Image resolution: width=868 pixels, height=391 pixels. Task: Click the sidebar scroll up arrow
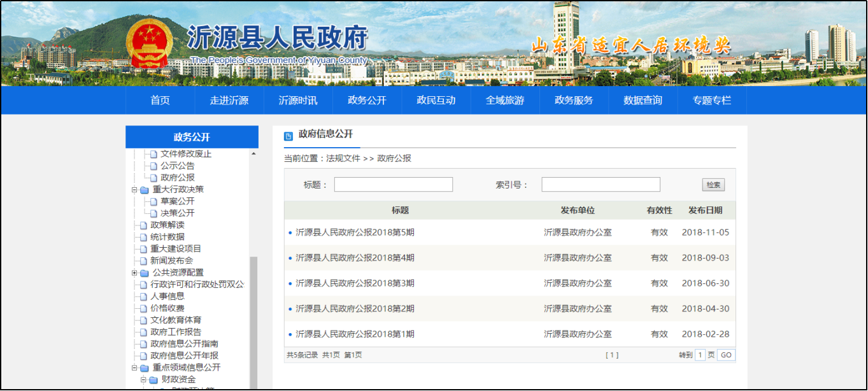[x=253, y=153]
